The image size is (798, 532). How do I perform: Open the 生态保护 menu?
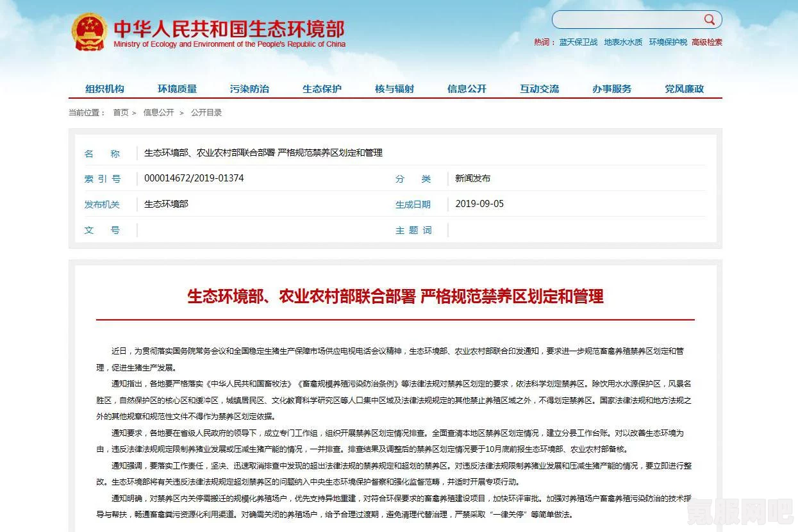point(322,89)
